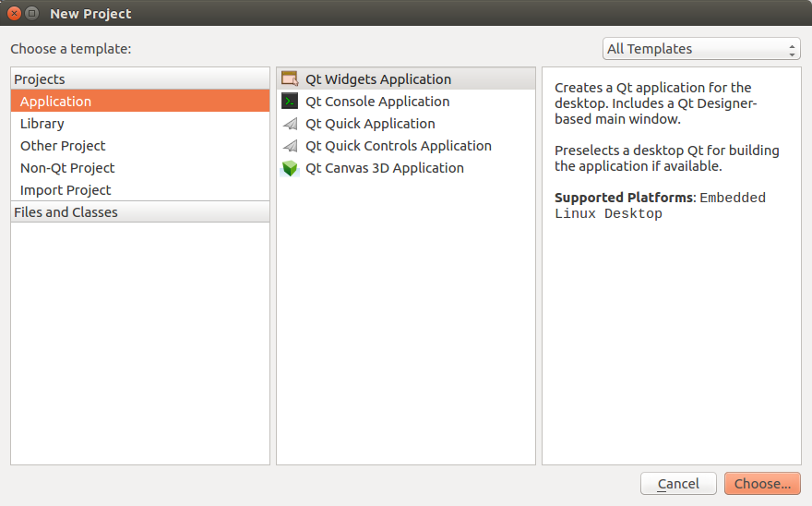Screen dimensions: 812x506
Task: Click the Qt Quick Application paper-plane icon
Action: [x=290, y=124]
